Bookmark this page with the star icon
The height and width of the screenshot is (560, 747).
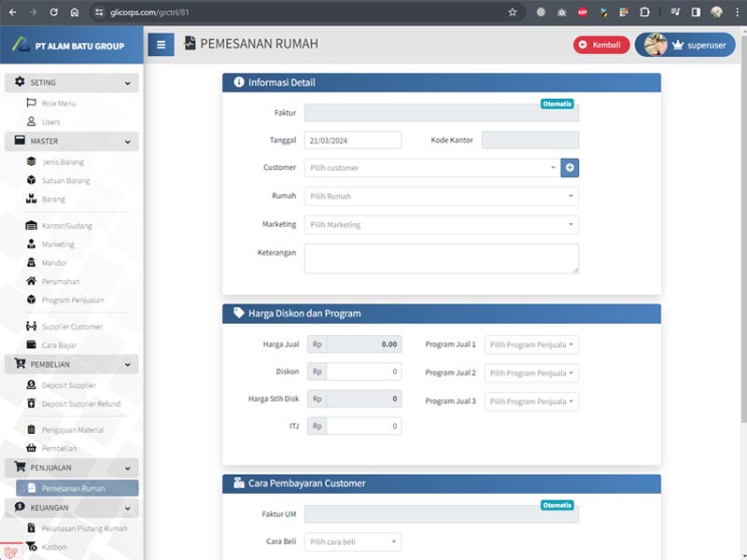click(x=512, y=12)
